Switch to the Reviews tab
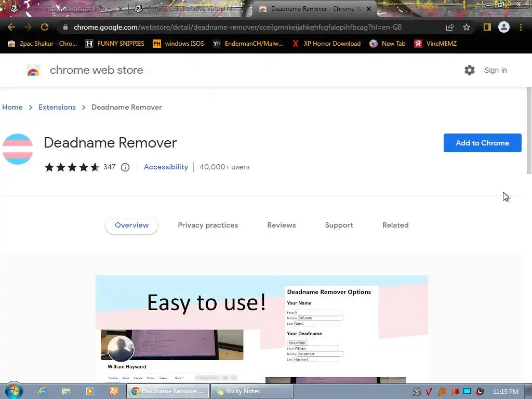The height and width of the screenshot is (399, 532). point(282,225)
